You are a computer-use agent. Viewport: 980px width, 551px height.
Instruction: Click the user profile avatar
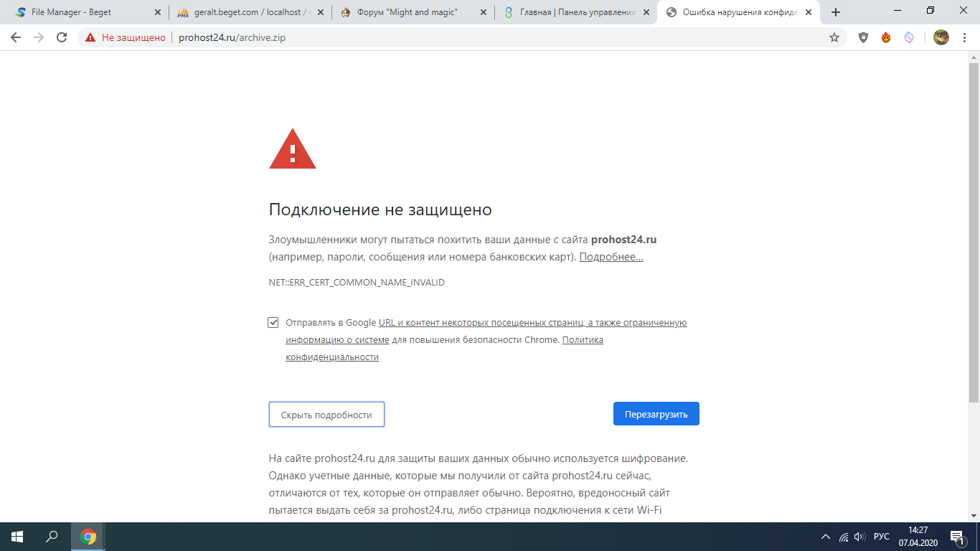coord(941,37)
